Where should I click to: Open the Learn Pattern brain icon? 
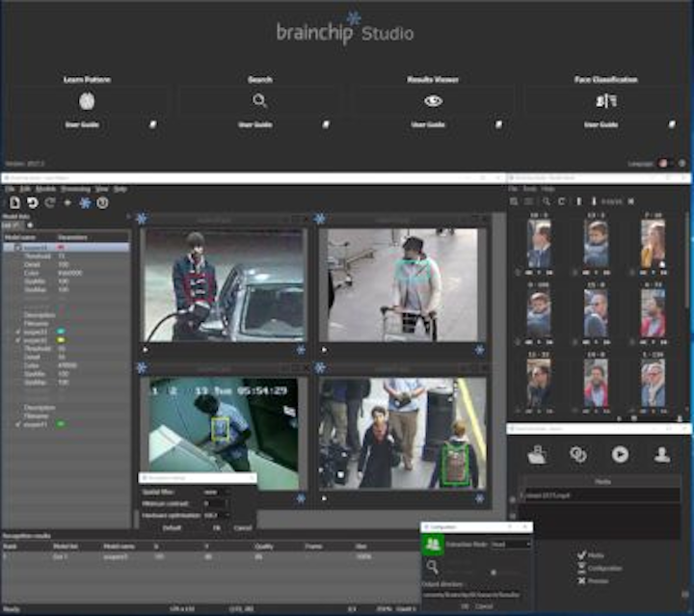coord(87,101)
